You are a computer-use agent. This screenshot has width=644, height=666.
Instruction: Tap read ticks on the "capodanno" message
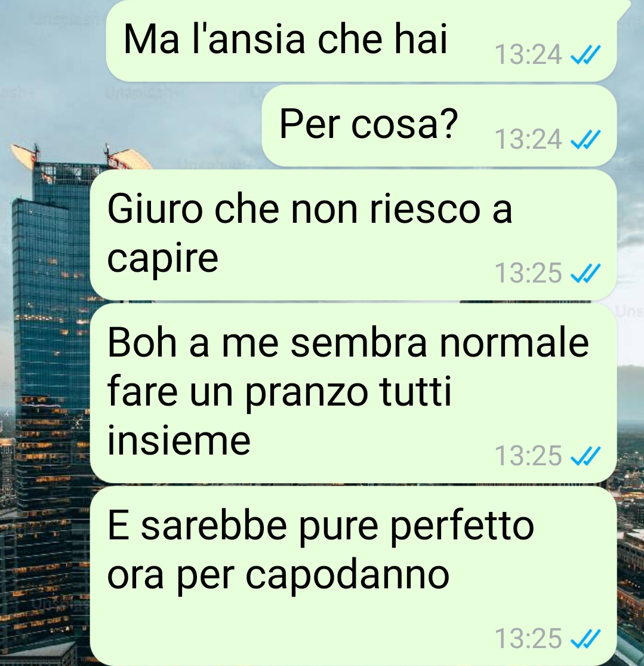(x=586, y=639)
